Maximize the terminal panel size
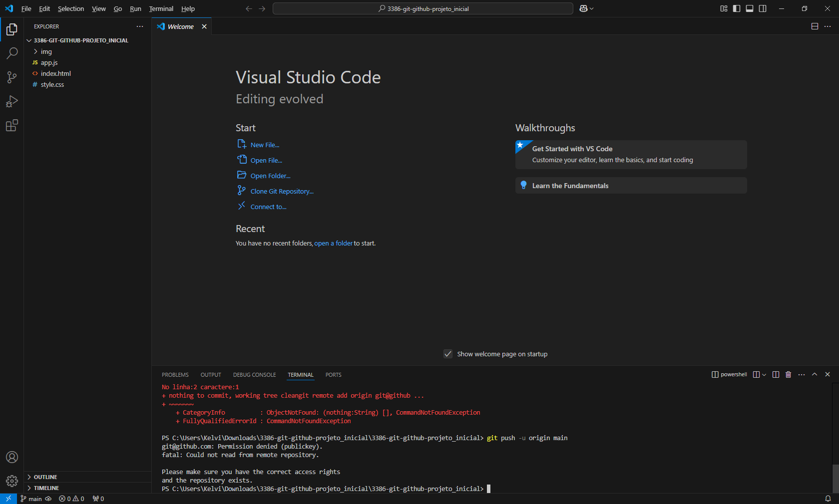Image resolution: width=839 pixels, height=504 pixels. point(815,374)
